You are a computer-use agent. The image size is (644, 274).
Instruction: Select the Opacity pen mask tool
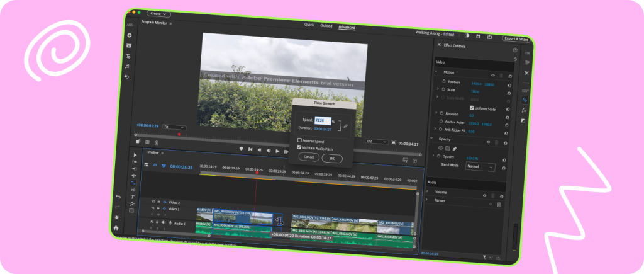point(455,149)
